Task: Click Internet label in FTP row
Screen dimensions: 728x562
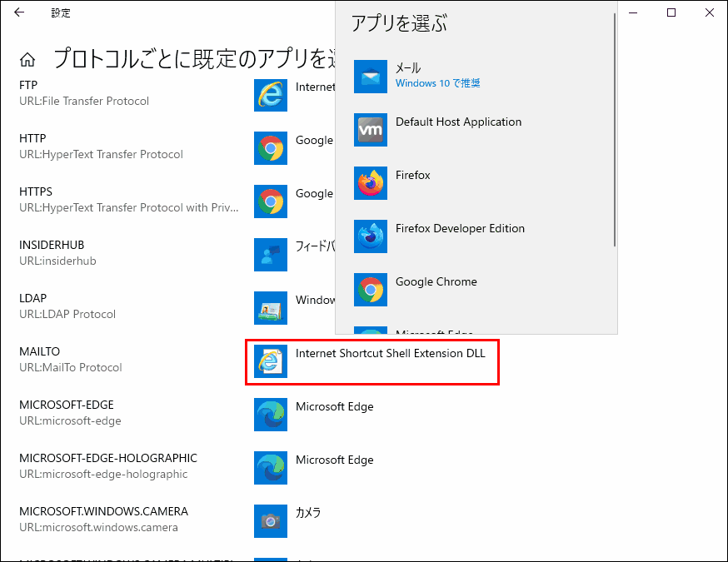Action: (x=315, y=87)
